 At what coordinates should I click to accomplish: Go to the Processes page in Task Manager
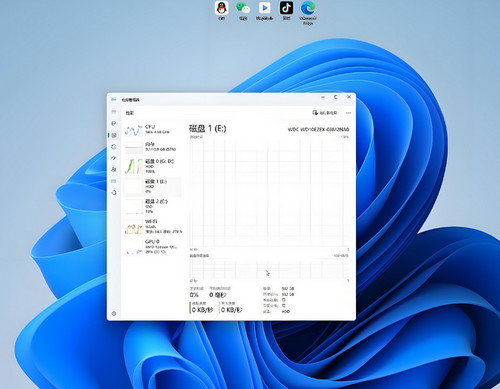[114, 123]
